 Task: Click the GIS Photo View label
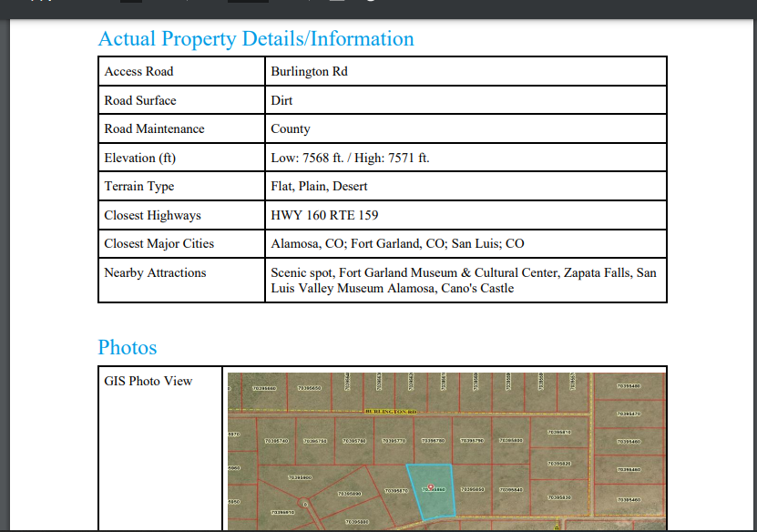click(148, 382)
